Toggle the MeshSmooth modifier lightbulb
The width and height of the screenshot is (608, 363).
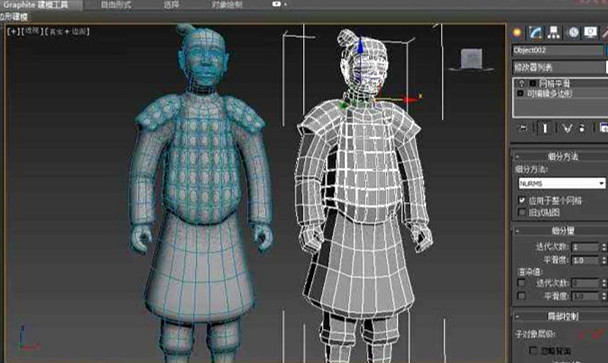522,83
